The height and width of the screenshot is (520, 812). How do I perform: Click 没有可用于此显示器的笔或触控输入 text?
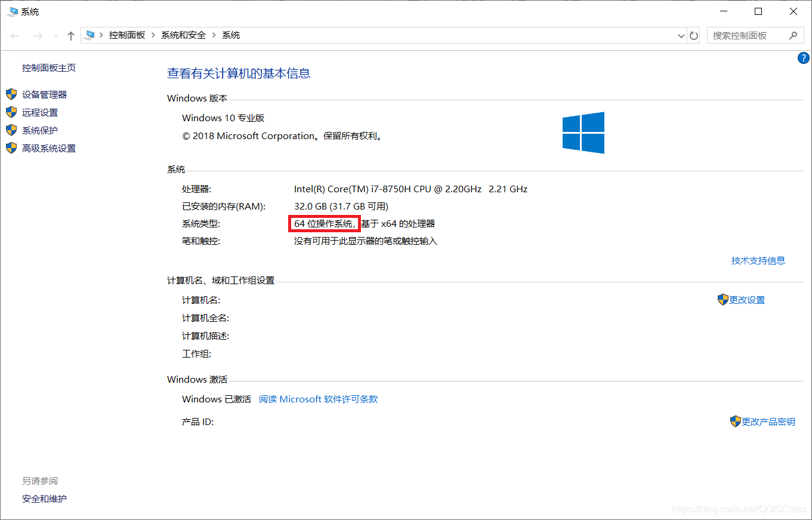366,241
